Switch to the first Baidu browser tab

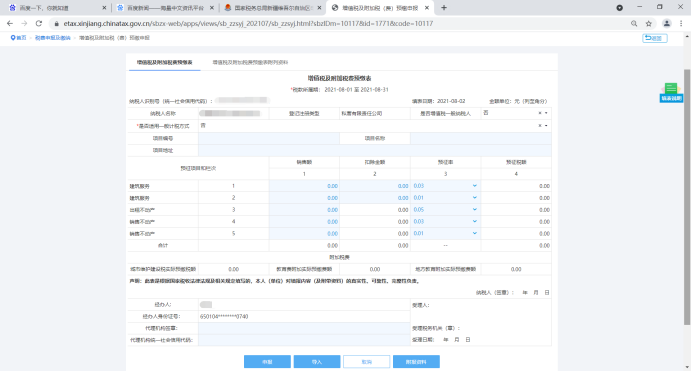(x=57, y=8)
